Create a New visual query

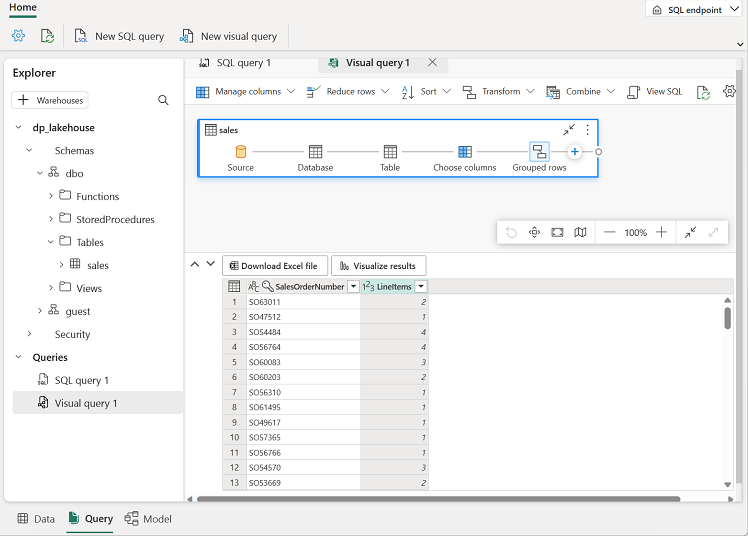[228, 36]
